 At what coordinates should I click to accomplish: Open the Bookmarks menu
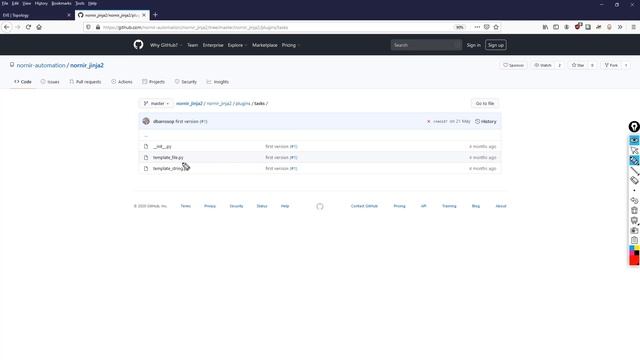[x=61, y=3]
